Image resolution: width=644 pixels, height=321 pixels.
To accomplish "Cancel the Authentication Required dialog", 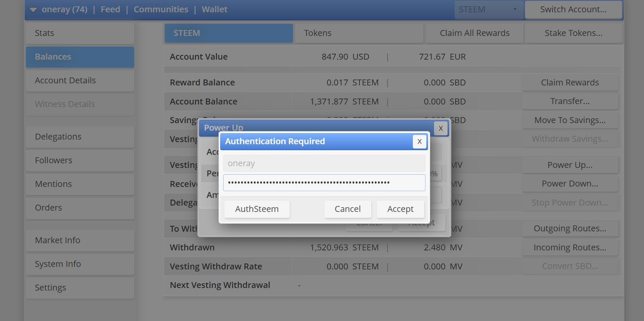I will [348, 209].
